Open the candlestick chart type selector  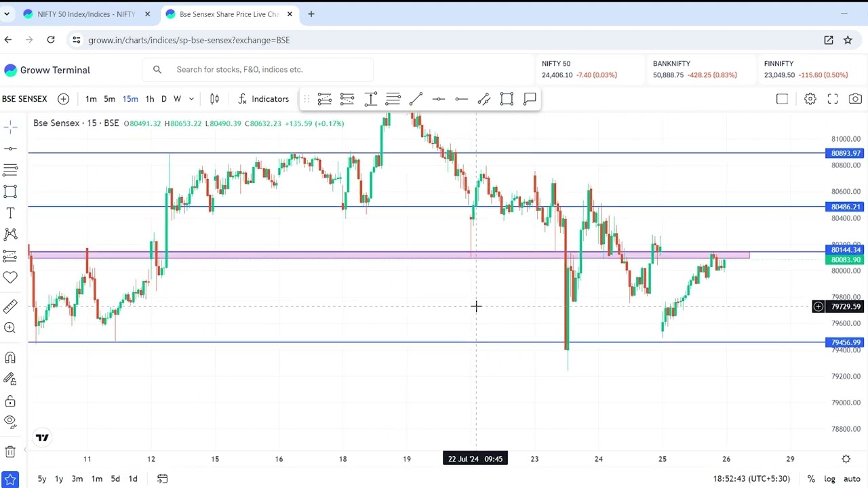tap(214, 99)
